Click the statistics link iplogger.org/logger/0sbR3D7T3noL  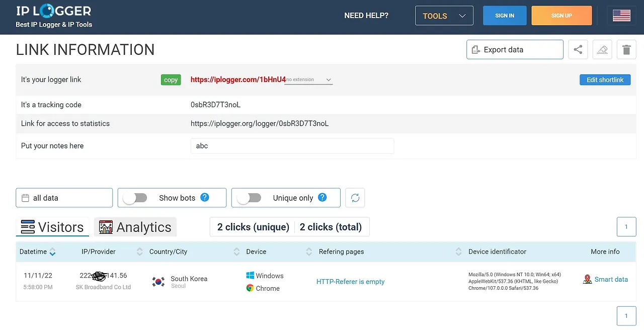260,123
